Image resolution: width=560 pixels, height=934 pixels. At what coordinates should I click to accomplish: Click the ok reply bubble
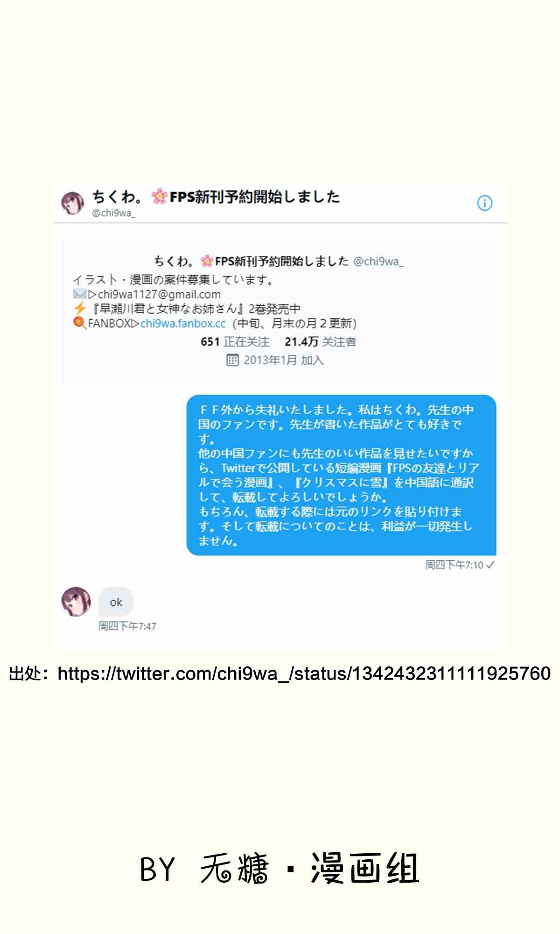[116, 602]
